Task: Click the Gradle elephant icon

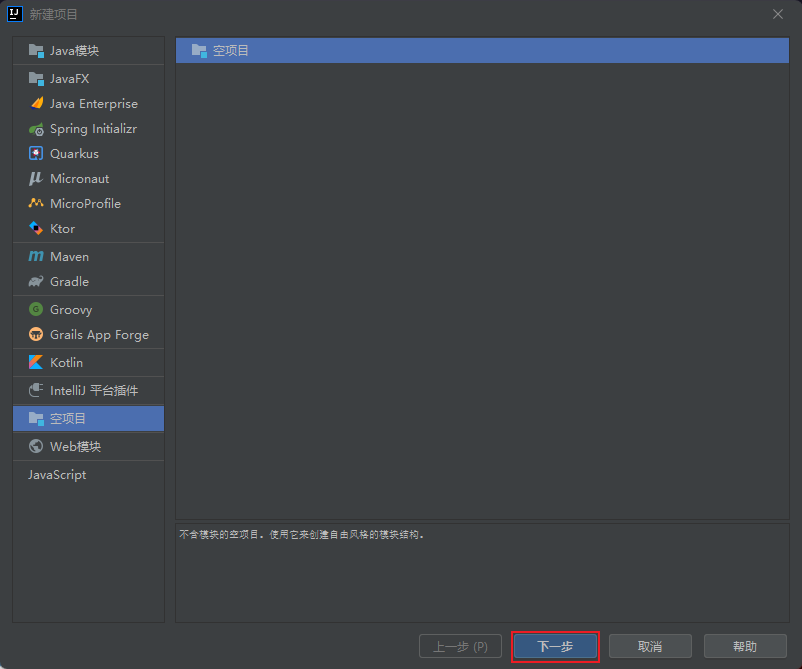Action: click(36, 281)
